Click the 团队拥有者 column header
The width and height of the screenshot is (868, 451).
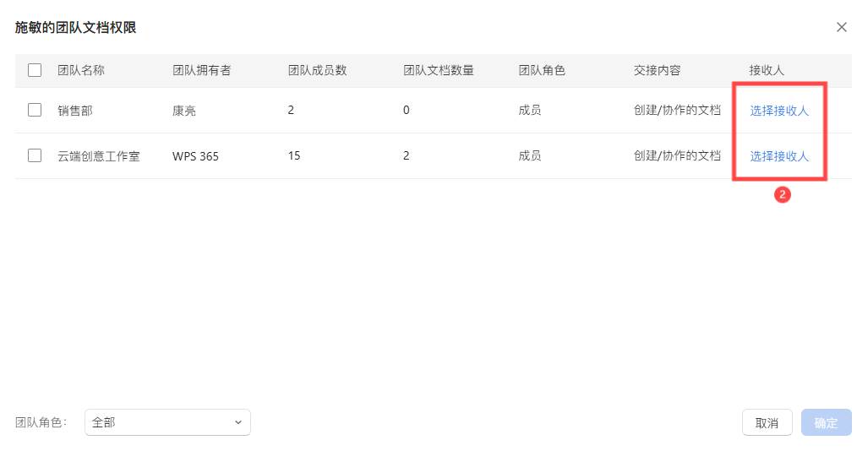pos(201,70)
